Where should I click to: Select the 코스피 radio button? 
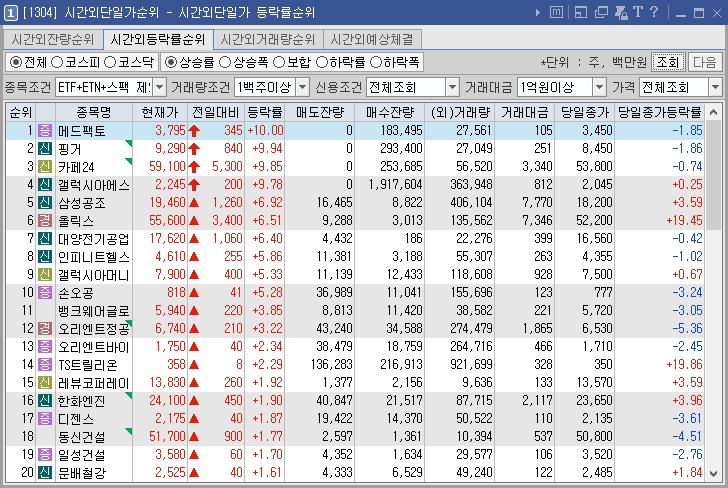pyautogui.click(x=57, y=62)
